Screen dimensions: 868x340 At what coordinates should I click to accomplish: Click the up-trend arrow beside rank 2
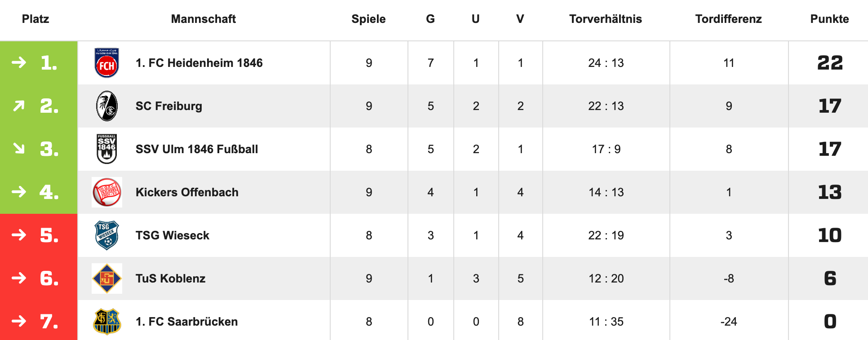pyautogui.click(x=19, y=106)
